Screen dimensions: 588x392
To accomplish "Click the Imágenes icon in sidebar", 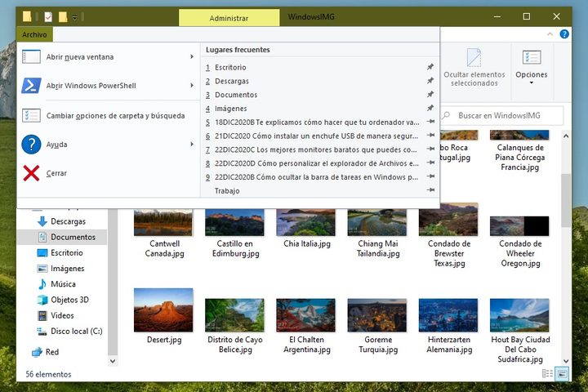I will tap(42, 269).
